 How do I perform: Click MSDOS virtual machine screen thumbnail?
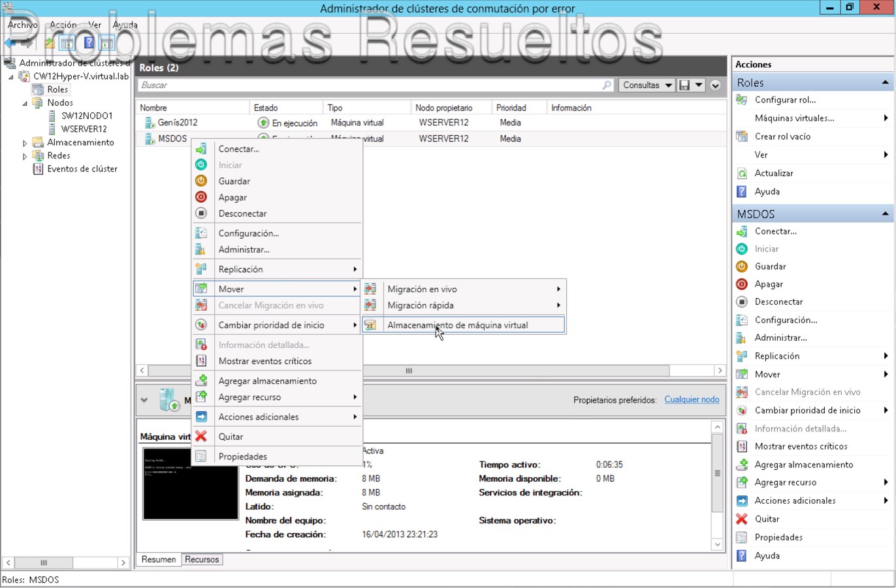(190, 484)
